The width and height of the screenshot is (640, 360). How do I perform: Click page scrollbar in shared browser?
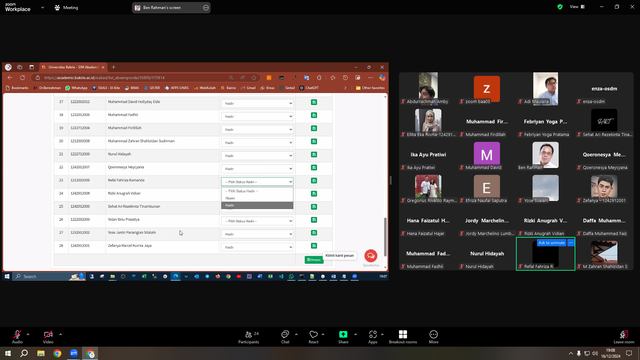[x=385, y=237]
